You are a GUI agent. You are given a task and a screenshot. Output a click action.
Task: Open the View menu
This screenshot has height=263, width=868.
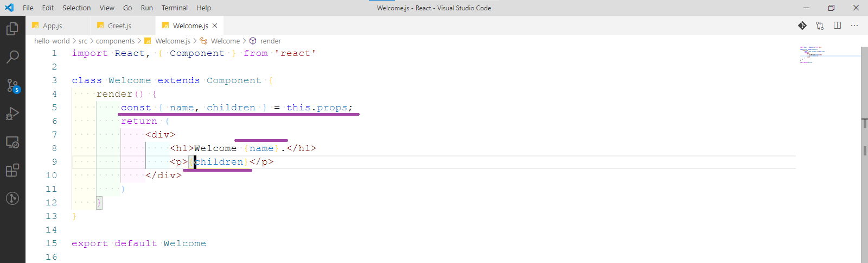[107, 8]
